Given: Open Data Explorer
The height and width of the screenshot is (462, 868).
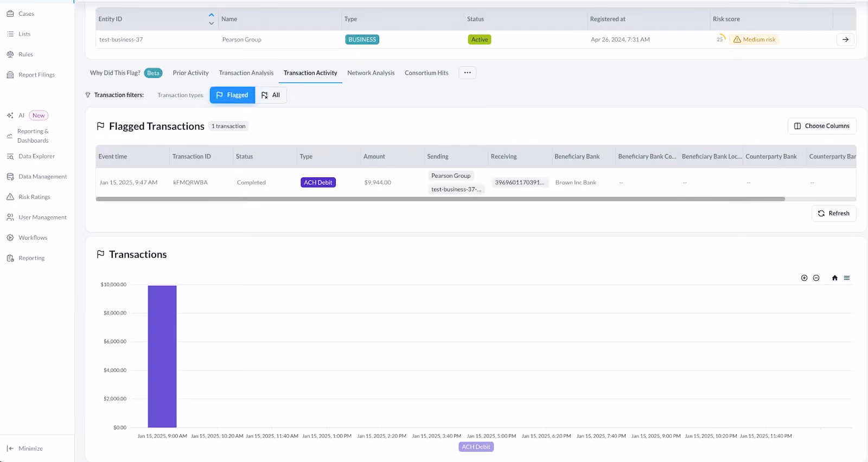Looking at the screenshot, I should [30, 156].
